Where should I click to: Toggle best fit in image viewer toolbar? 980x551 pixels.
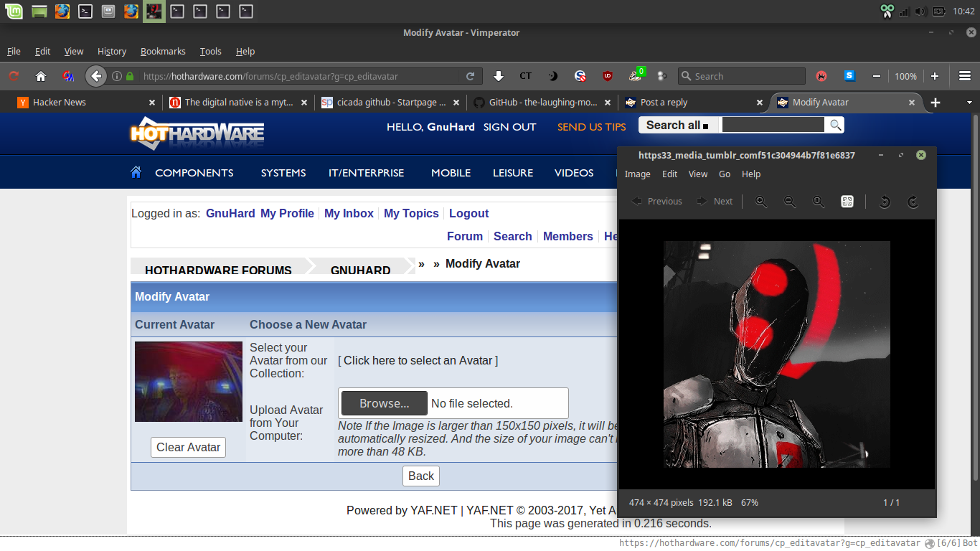pos(847,202)
